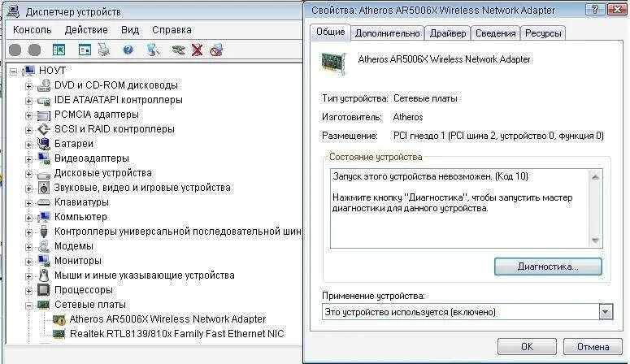Click the disable device toolbar icon

click(216, 50)
